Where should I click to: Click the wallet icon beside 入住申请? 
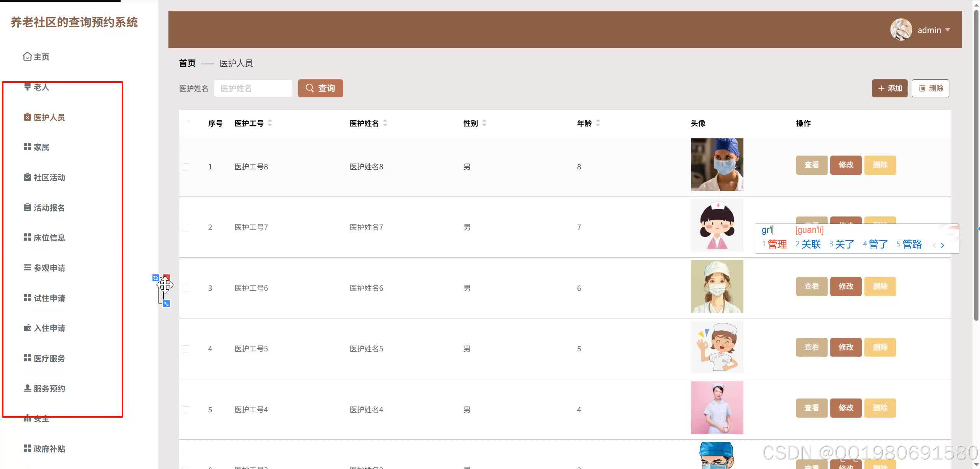click(27, 328)
